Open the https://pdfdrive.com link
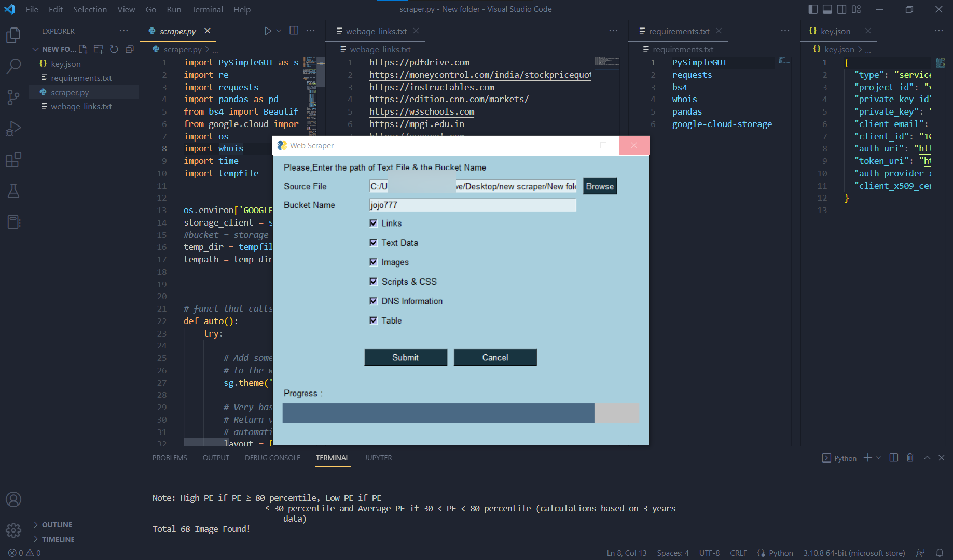This screenshot has width=953, height=560. 419,62
